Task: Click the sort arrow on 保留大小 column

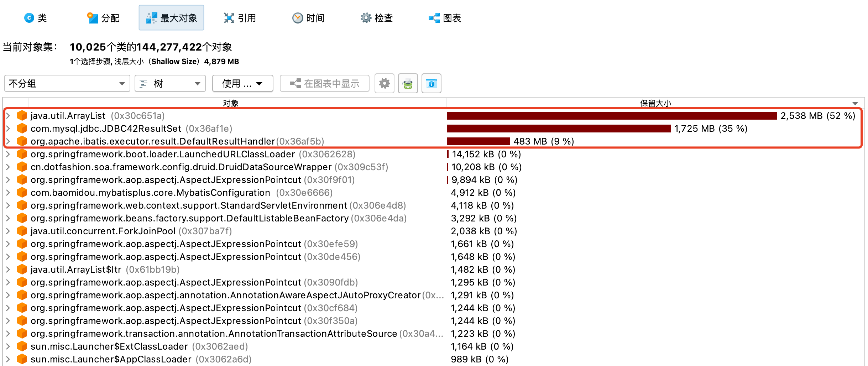Action: [x=855, y=103]
